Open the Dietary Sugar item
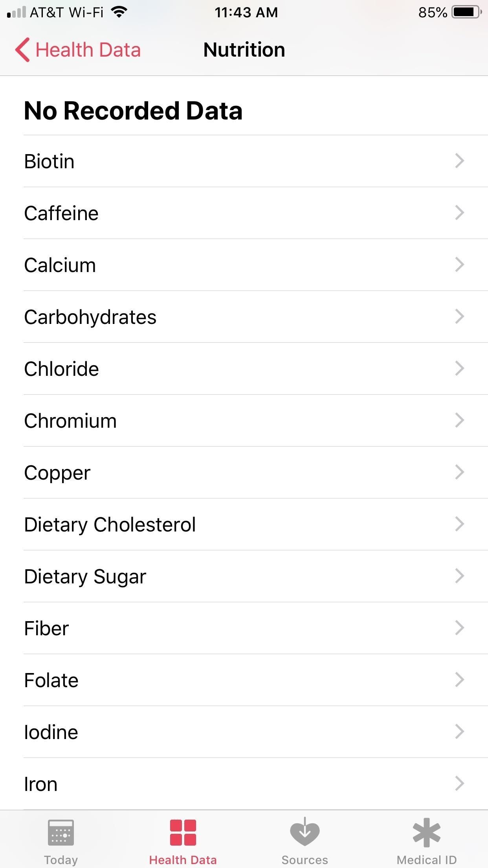488x868 pixels. pos(85,576)
